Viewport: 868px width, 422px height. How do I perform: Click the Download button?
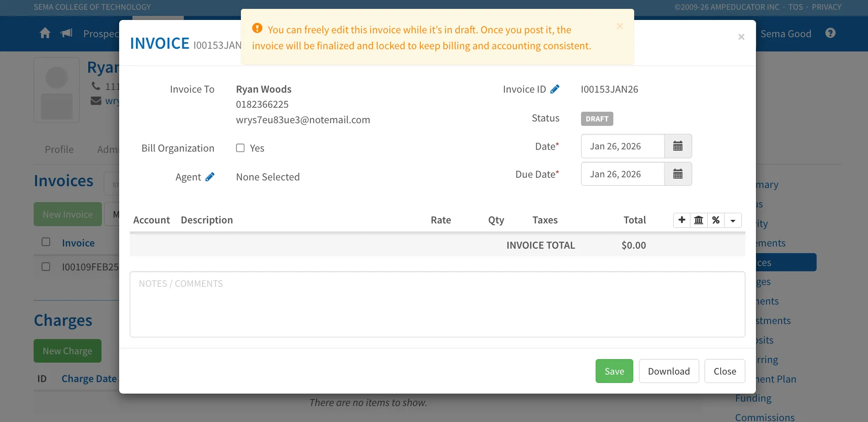[x=669, y=371]
